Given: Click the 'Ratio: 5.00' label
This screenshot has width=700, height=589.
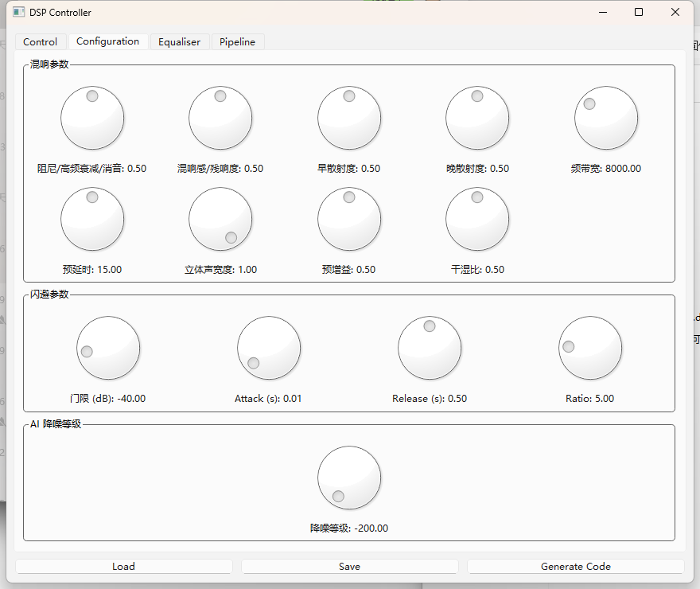Looking at the screenshot, I should pyautogui.click(x=589, y=398).
